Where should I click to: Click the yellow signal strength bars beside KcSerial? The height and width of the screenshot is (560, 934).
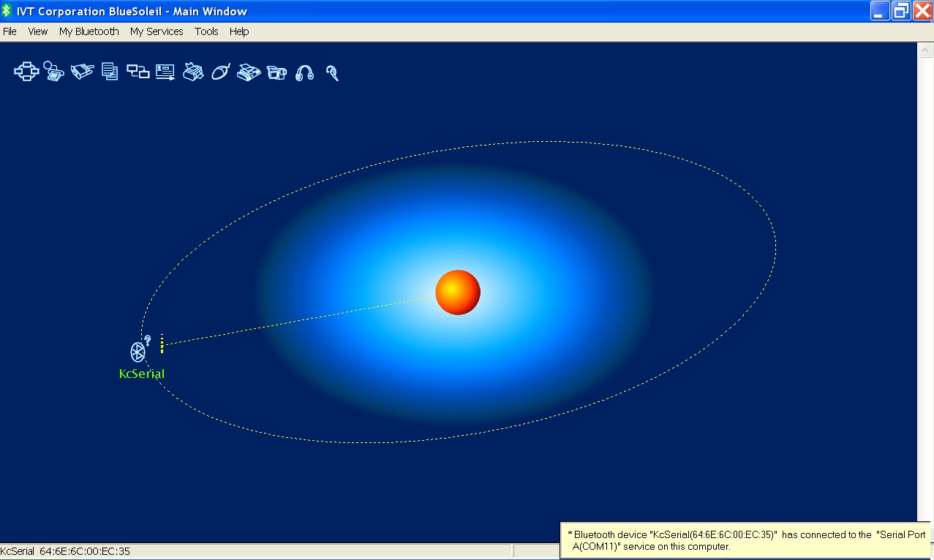(162, 344)
